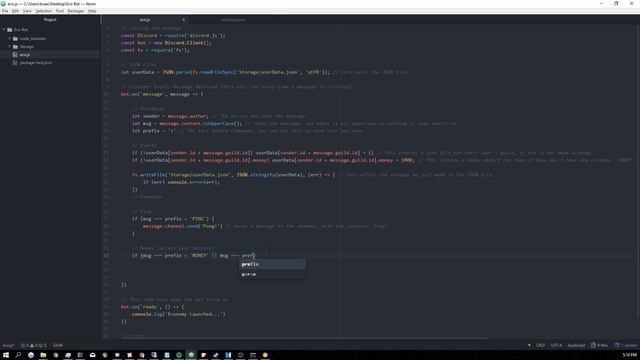The image size is (640, 360).
Task: Collapse the Eco Bot project root folder
Action: [4, 29]
